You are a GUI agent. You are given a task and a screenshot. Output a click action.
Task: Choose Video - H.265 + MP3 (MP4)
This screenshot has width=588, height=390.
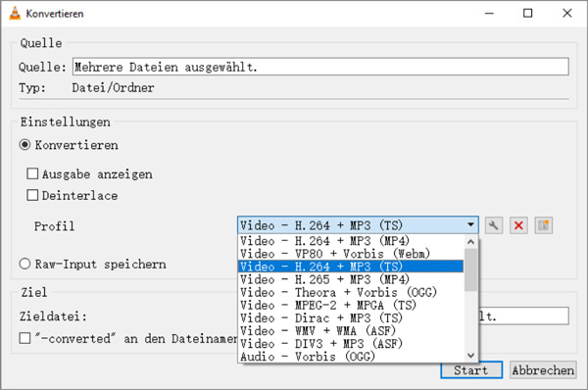[x=351, y=279]
